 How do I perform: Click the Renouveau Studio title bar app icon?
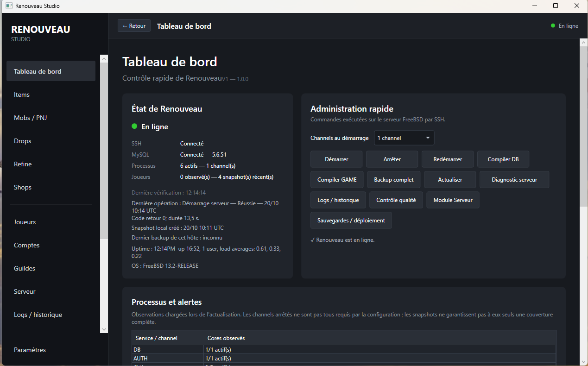tap(8, 6)
